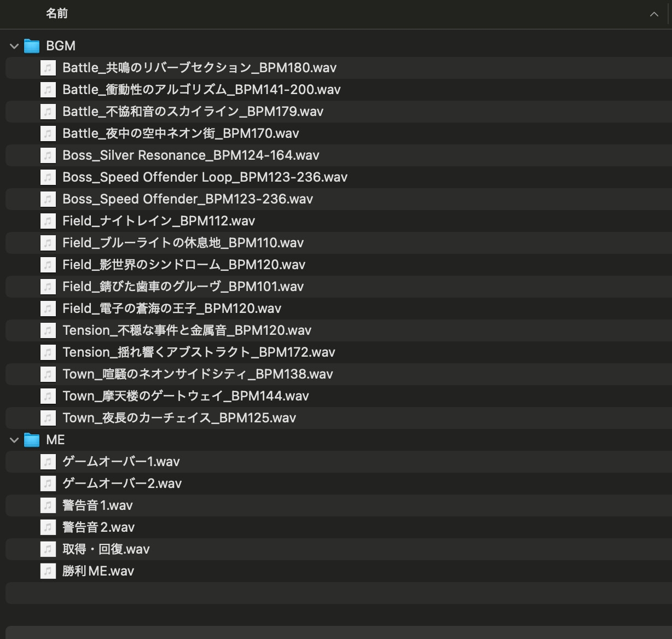This screenshot has height=639, width=672.
Task: Select file Boss_Silver Resonance_BPM124-164.wav
Action: [191, 155]
